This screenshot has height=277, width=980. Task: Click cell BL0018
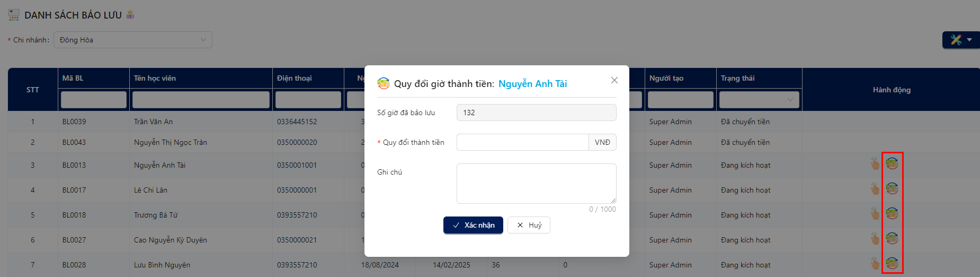[74, 215]
